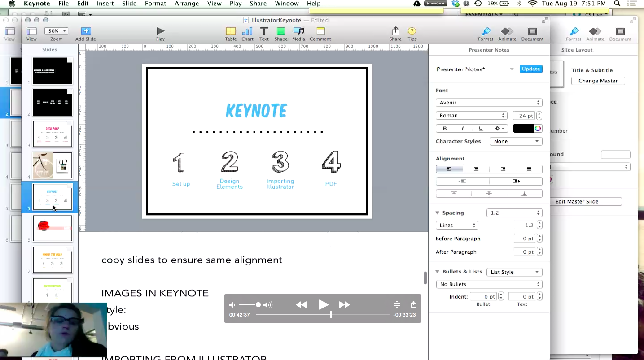Click the video progress timeline

(323, 315)
